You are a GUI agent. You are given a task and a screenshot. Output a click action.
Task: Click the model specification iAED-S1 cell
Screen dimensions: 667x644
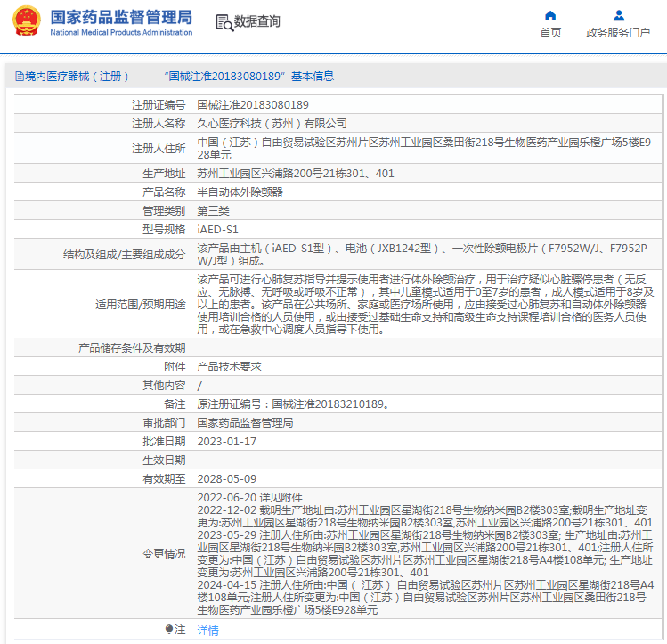pos(218,229)
